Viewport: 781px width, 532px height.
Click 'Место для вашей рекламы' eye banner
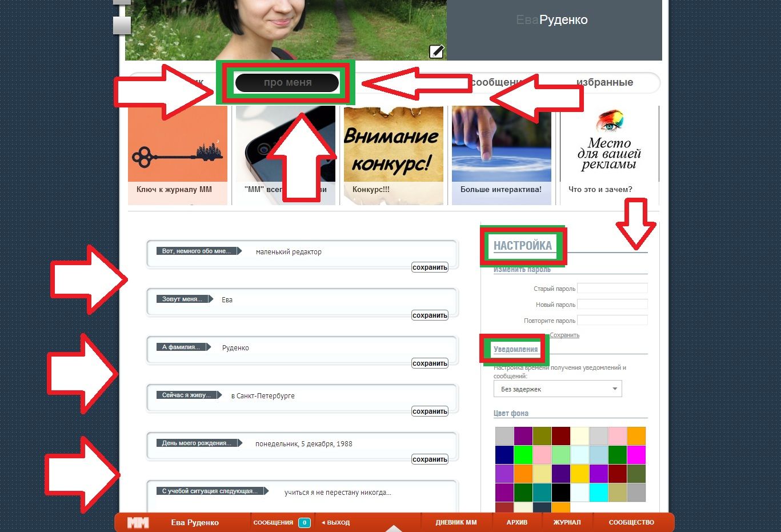point(609,150)
